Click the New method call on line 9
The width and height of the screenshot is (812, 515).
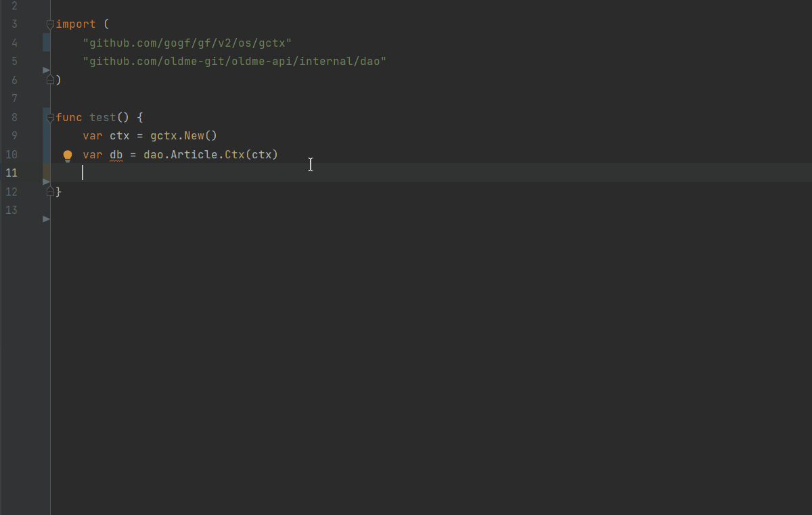click(194, 136)
